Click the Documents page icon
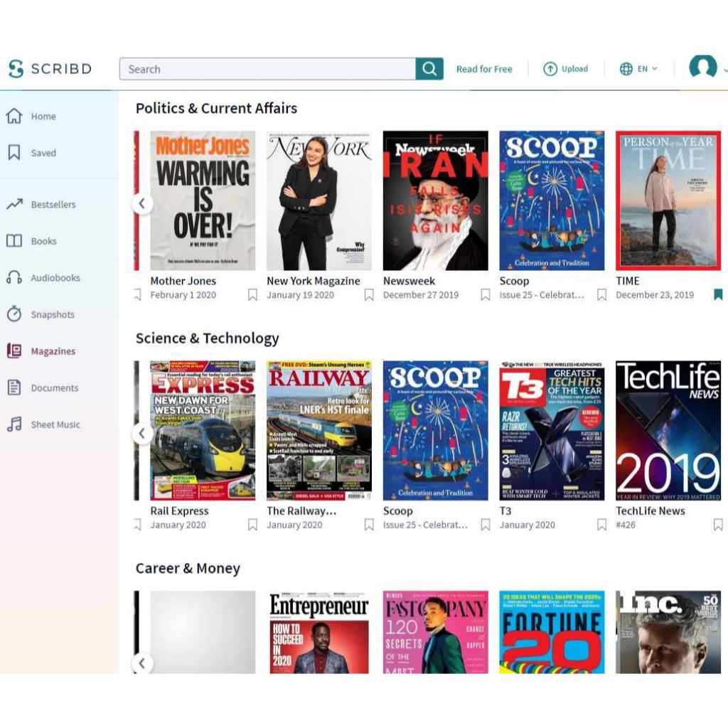The width and height of the screenshot is (728, 728). 14,388
